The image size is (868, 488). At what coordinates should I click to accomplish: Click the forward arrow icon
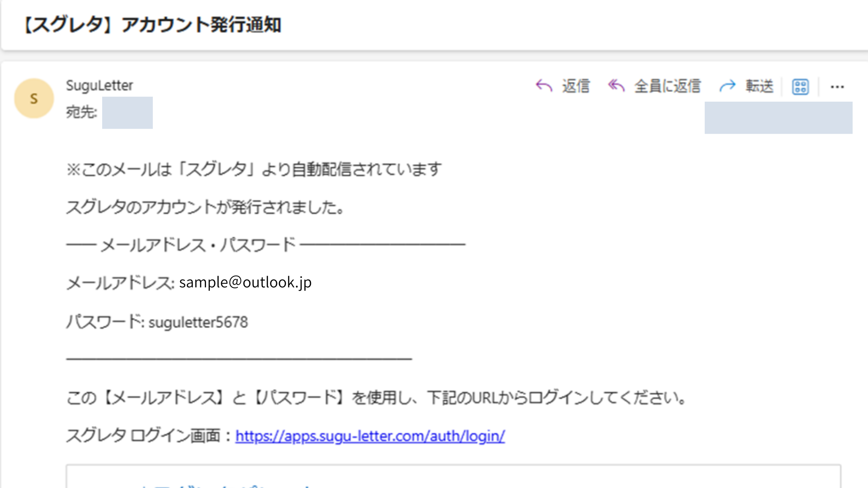point(727,85)
